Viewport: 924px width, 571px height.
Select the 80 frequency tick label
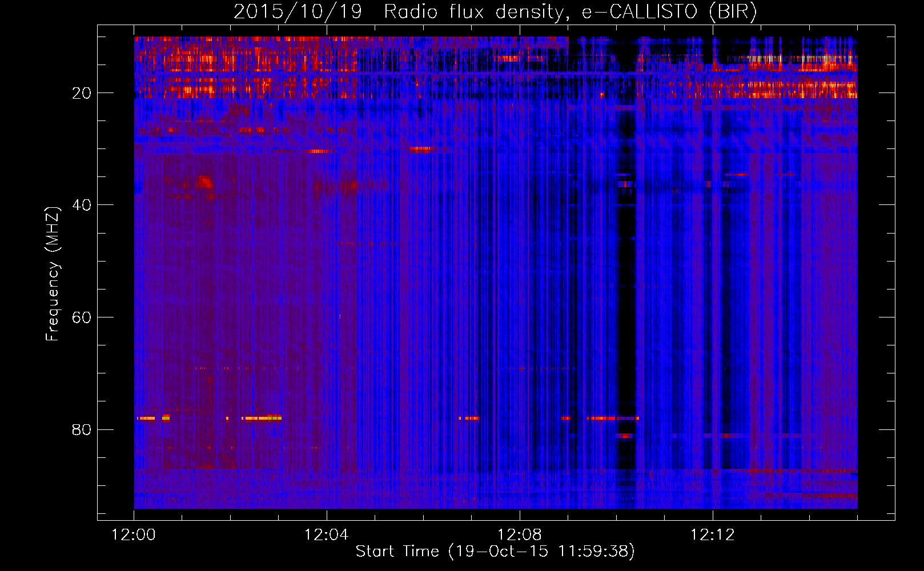tap(82, 429)
